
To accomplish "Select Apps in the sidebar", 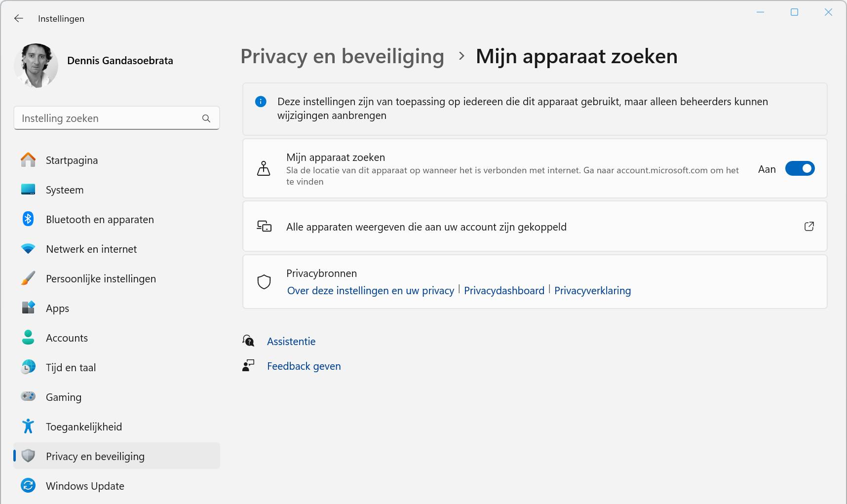I will pos(57,309).
